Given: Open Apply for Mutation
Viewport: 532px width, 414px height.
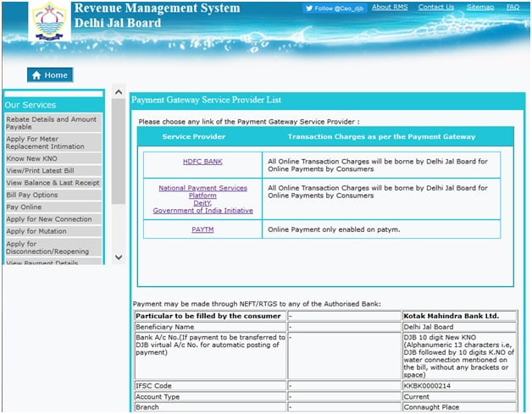Looking at the screenshot, I should (53, 231).
